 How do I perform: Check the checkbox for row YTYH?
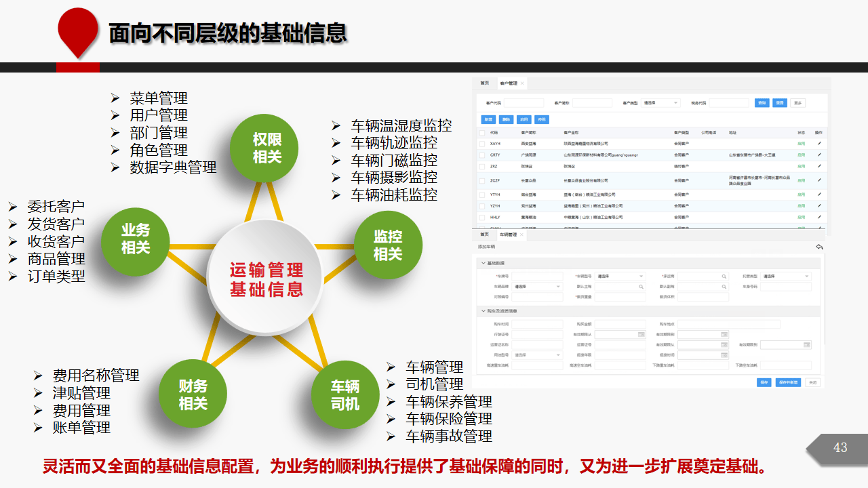[x=482, y=195]
